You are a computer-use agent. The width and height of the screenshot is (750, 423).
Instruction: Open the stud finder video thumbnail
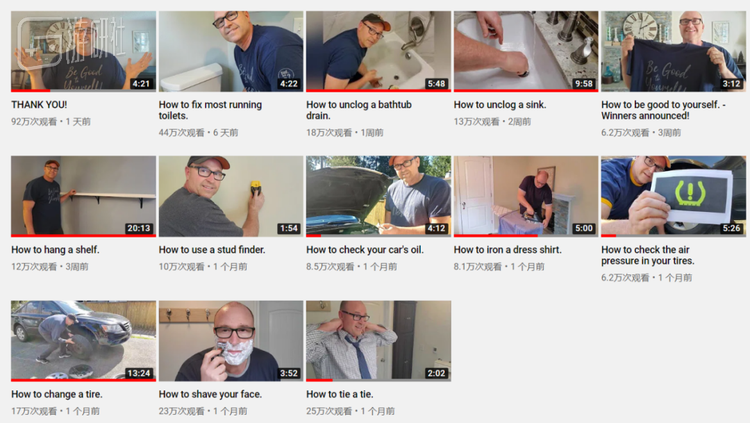[231, 196]
